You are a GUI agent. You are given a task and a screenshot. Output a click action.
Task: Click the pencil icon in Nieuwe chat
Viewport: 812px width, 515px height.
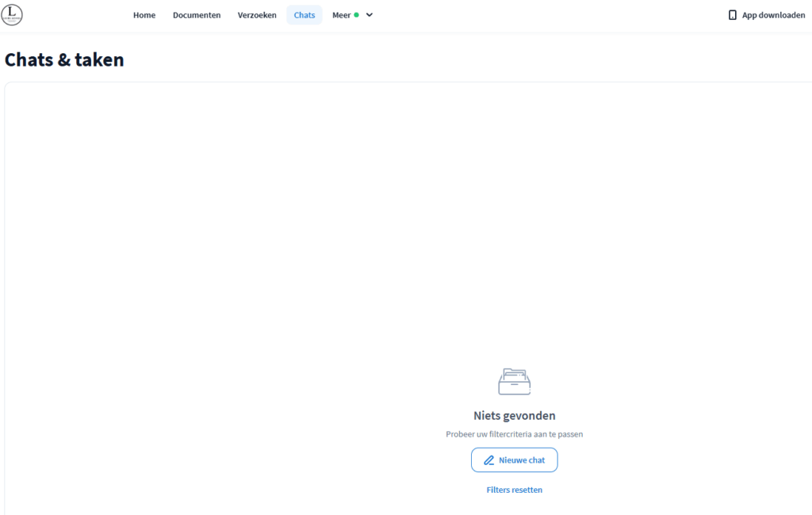coord(489,460)
